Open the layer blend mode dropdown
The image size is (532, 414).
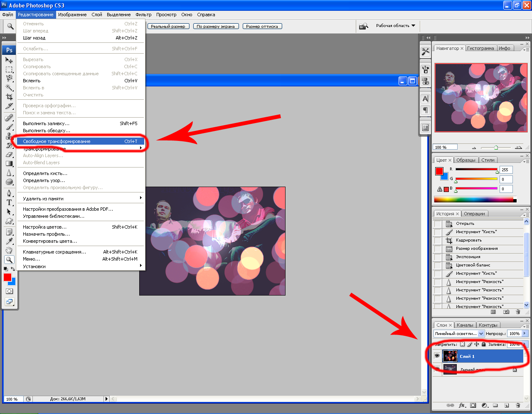[481, 333]
